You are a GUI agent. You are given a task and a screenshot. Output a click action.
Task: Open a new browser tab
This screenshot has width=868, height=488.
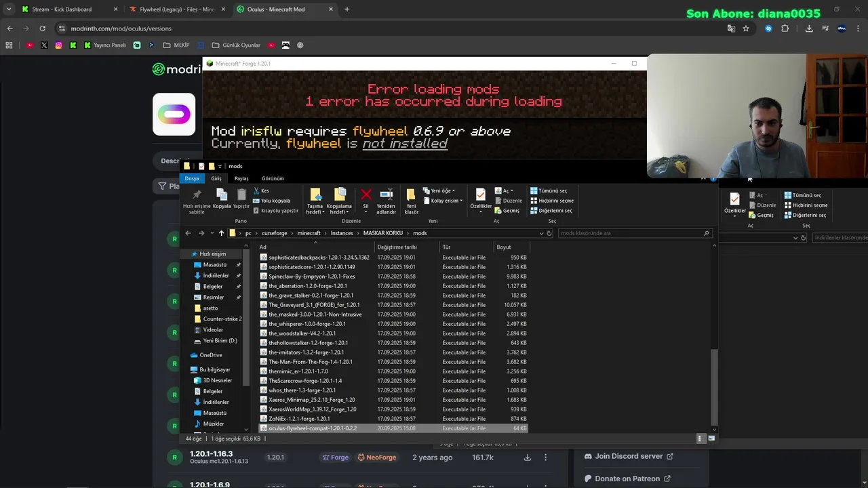[347, 9]
